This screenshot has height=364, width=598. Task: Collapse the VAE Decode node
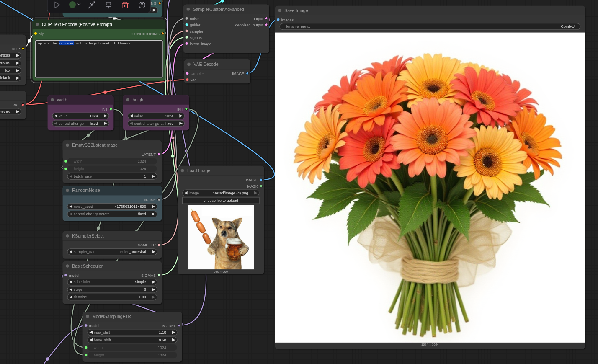(x=189, y=64)
